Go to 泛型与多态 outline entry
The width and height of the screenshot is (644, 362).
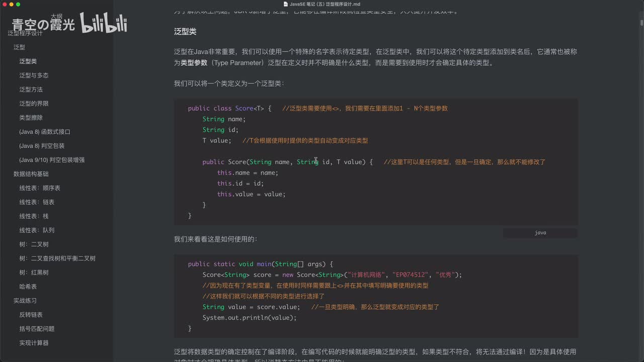pyautogui.click(x=34, y=75)
